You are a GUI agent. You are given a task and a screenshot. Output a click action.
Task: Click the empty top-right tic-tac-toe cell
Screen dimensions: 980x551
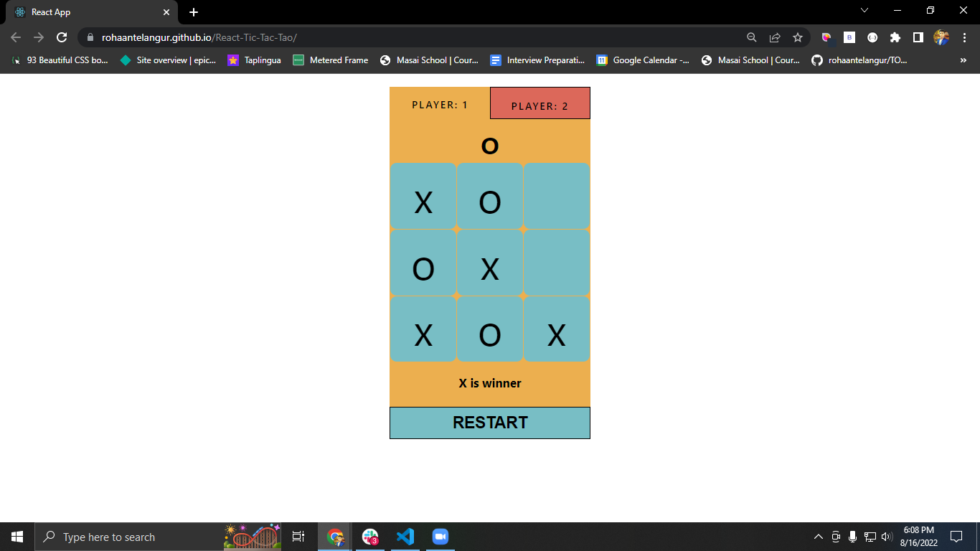(556, 196)
